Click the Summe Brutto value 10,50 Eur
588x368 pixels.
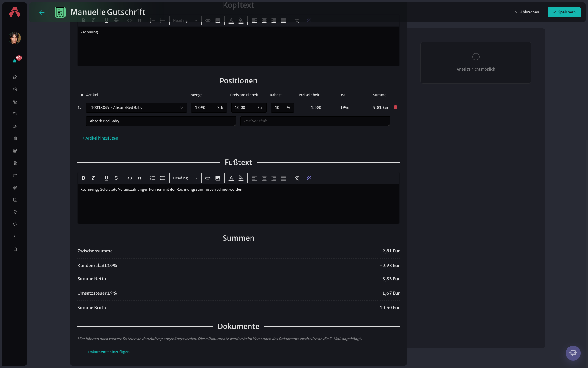click(390, 308)
